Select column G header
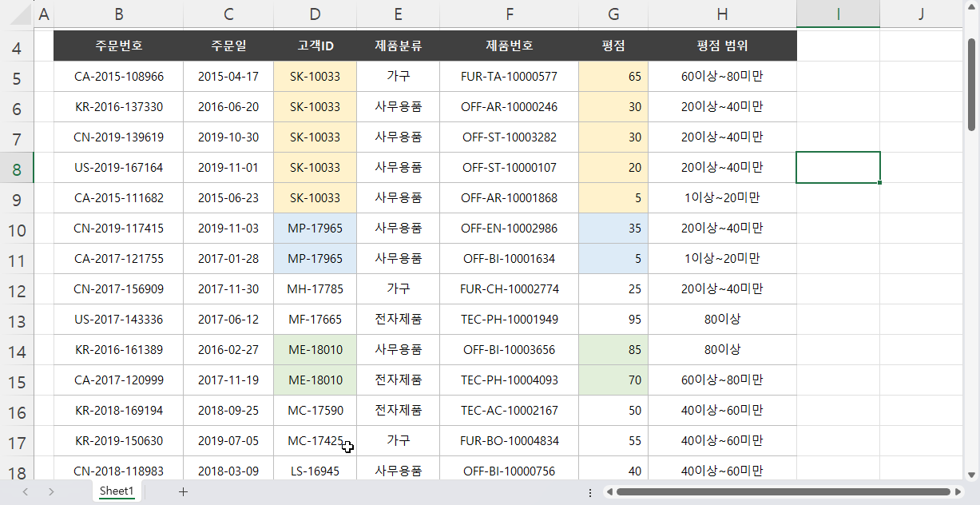 tap(613, 14)
